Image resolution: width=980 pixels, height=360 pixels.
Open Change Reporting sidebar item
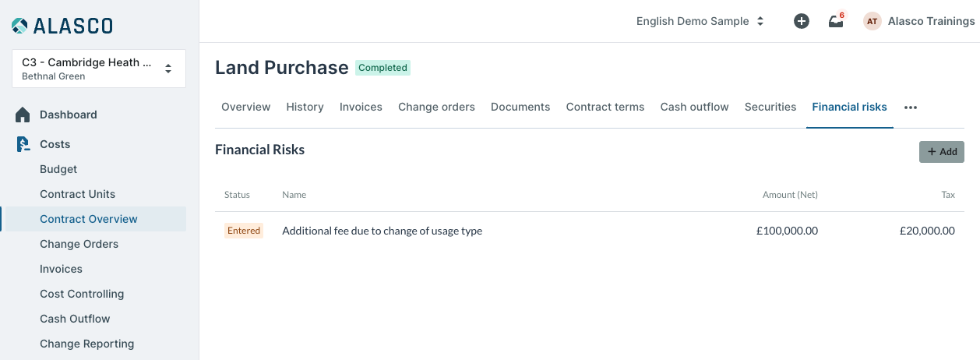[86, 344]
